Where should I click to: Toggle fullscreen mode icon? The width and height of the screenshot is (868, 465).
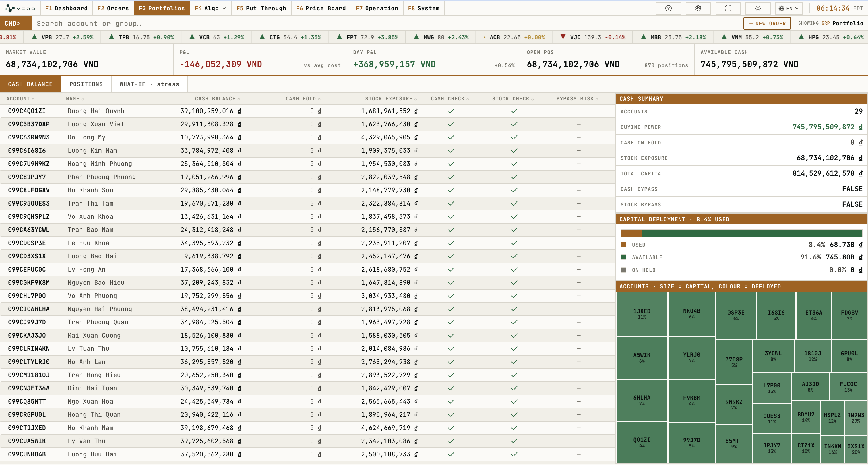728,8
